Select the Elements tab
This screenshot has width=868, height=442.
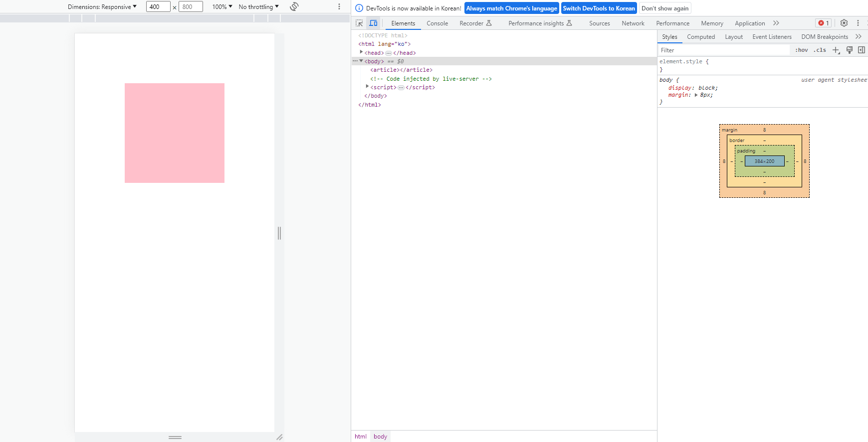(403, 23)
